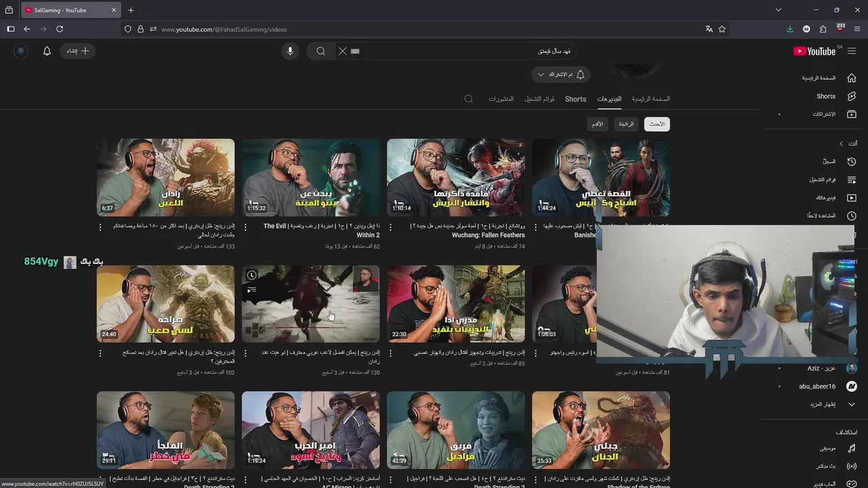Select the SalGaming - YouTube browser tab

click(x=71, y=10)
